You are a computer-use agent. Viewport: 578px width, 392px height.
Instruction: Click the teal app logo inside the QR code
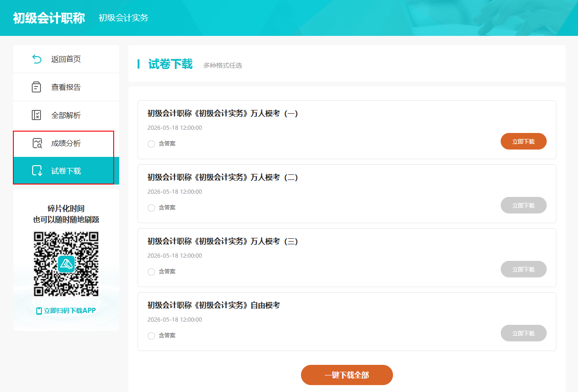pos(66,263)
